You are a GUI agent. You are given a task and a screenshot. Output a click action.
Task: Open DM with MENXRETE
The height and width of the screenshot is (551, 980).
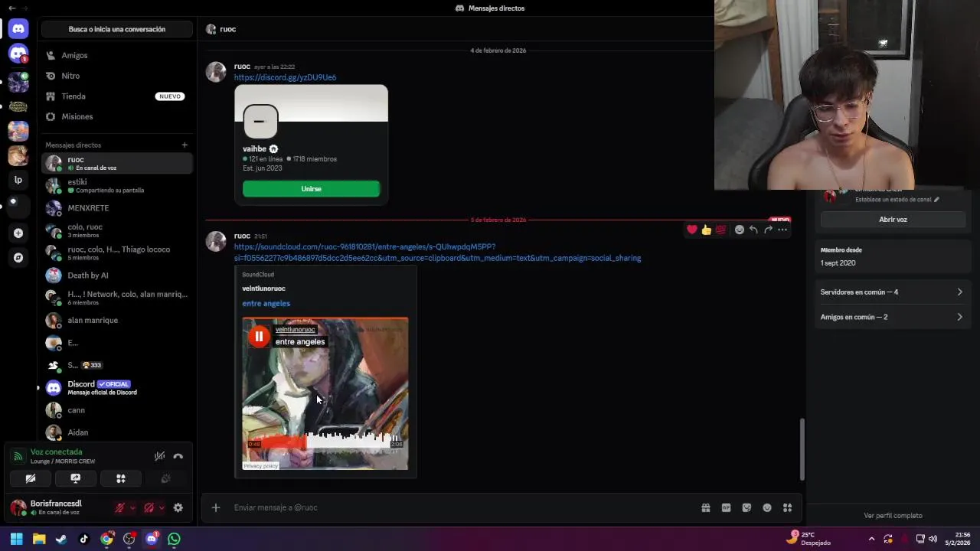tap(116, 208)
